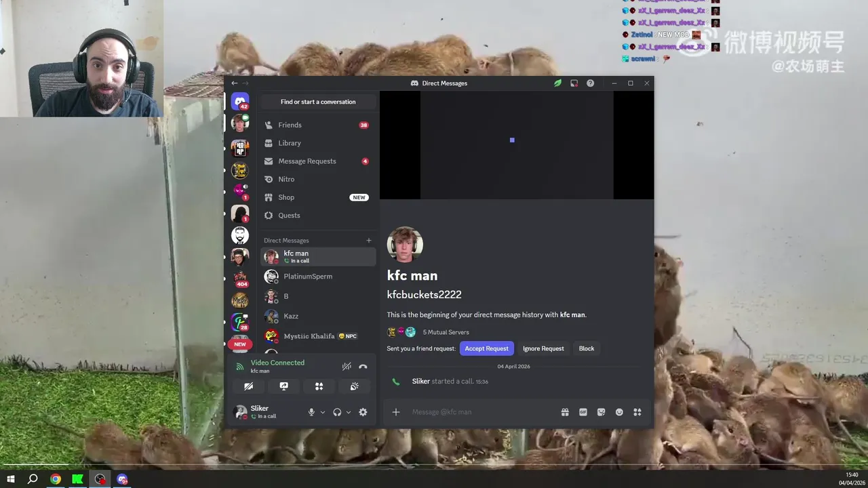The image size is (868, 488).
Task: Open OBS Studio from taskbar
Action: (100, 479)
